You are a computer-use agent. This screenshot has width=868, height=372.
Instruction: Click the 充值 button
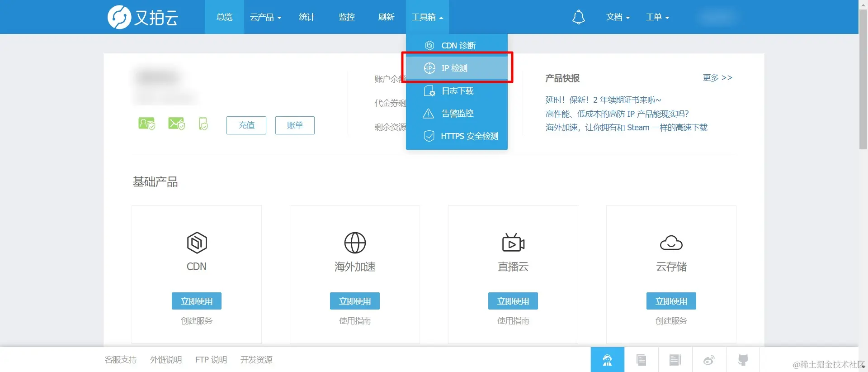[246, 125]
